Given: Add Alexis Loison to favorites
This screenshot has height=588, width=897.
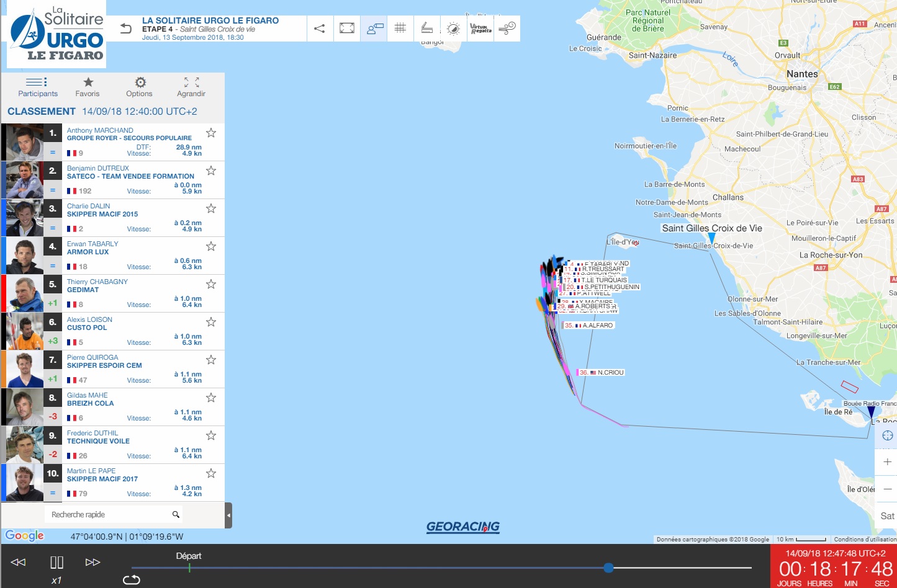Looking at the screenshot, I should click(211, 322).
